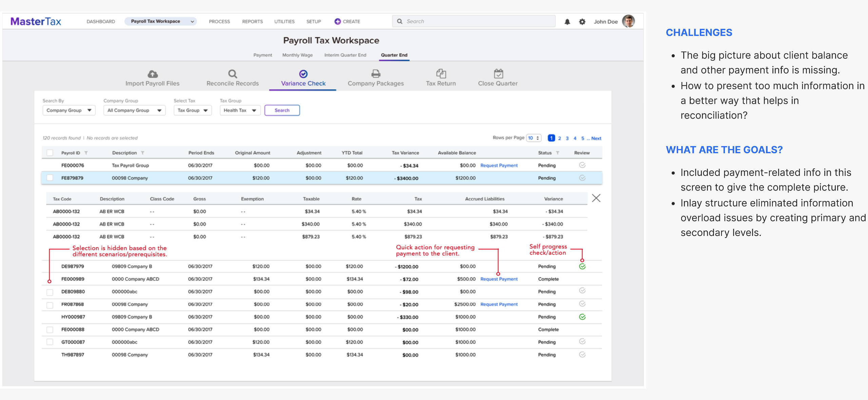Click the Reconcile Records magnifier icon
This screenshot has height=400, width=868.
click(232, 74)
